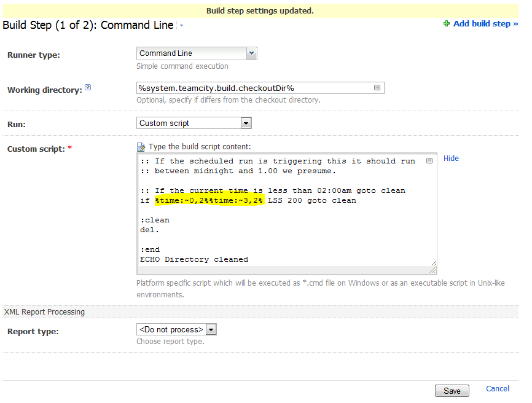532x403 pixels.
Task: Focus the Working directory input field
Action: [260, 88]
